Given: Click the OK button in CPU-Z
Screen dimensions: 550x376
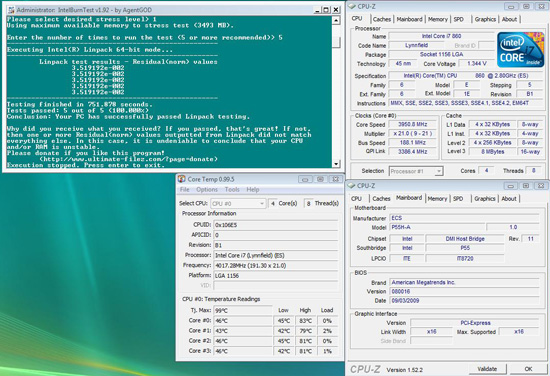Looking at the screenshot, I should [x=528, y=369].
